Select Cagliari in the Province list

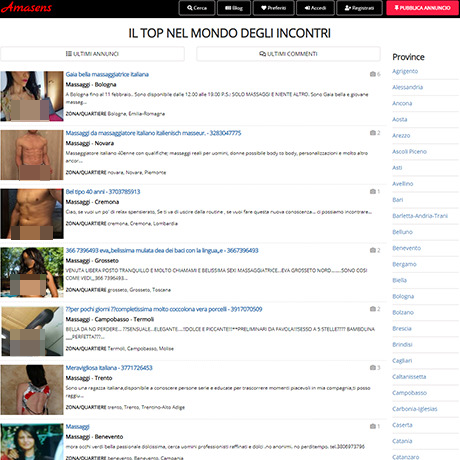pos(402,360)
